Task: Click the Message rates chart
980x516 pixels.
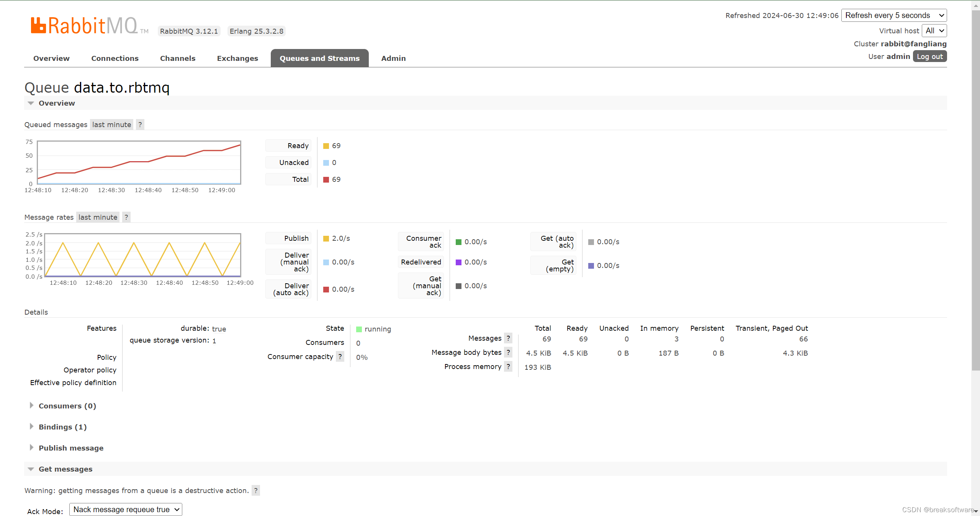Action: coord(143,255)
